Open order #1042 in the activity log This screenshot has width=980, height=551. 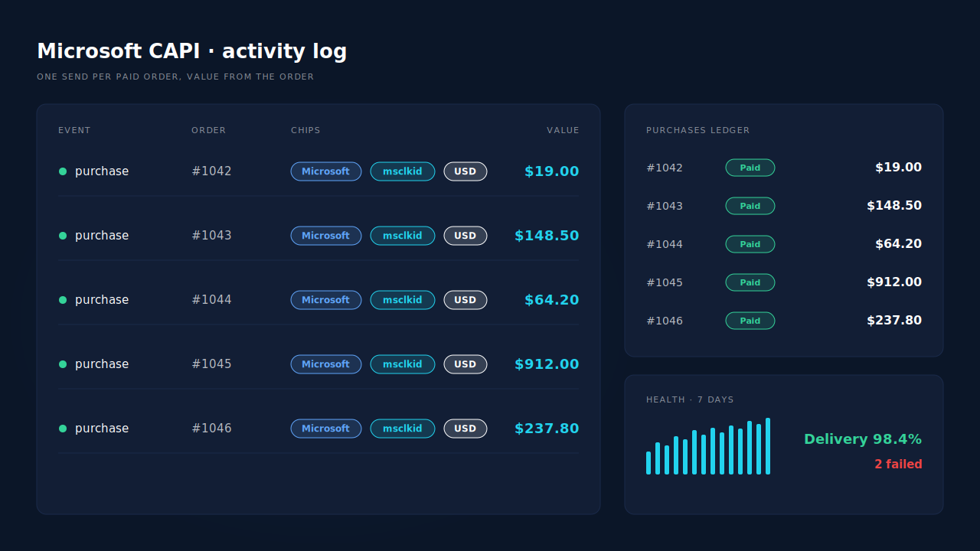(211, 171)
